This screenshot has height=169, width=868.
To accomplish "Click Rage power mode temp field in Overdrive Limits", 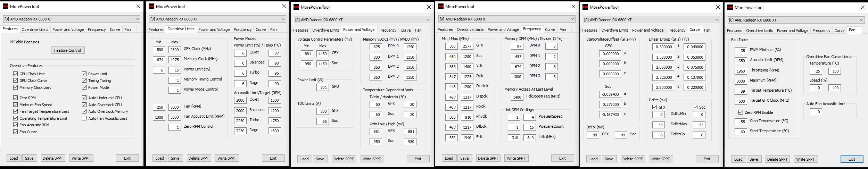I will [x=275, y=84].
